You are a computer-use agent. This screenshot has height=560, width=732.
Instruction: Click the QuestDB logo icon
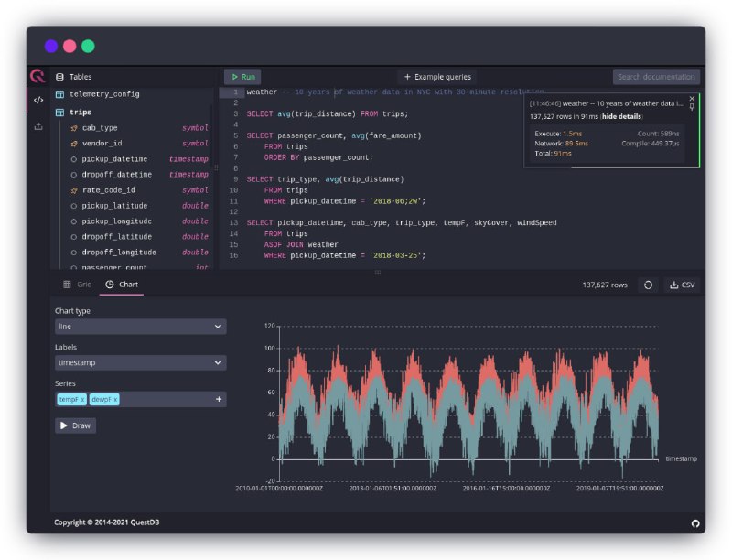pos(38,76)
